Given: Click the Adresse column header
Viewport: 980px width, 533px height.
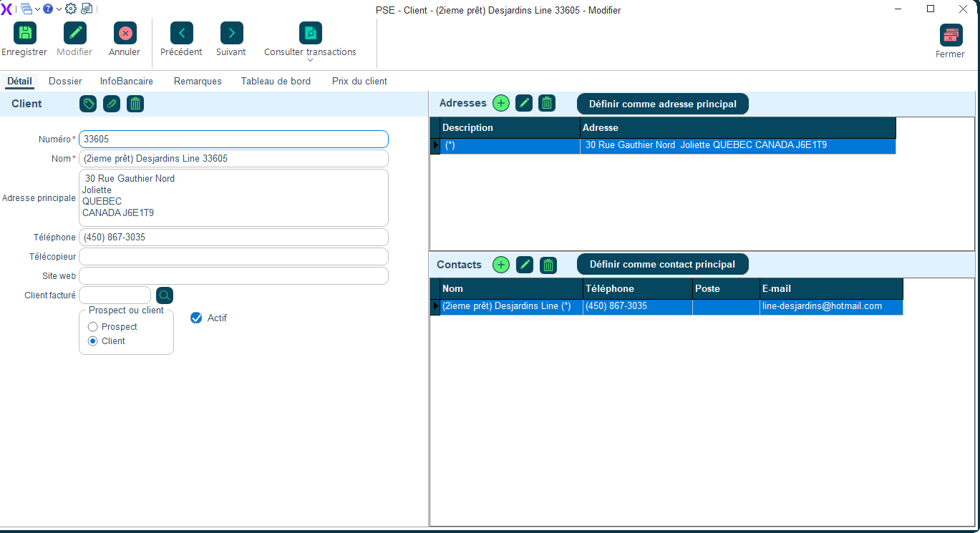Looking at the screenshot, I should click(738, 127).
